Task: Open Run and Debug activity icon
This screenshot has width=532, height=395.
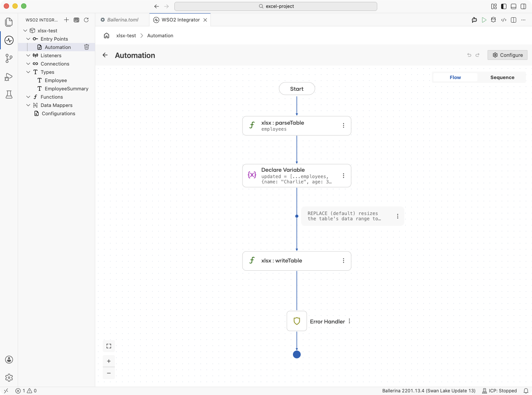Action: point(9,77)
